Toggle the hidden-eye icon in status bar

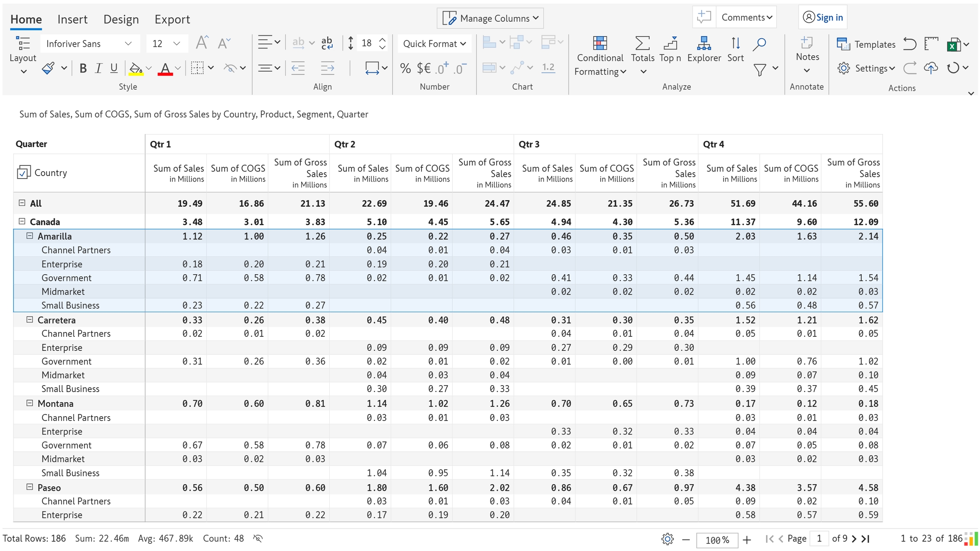[258, 539]
